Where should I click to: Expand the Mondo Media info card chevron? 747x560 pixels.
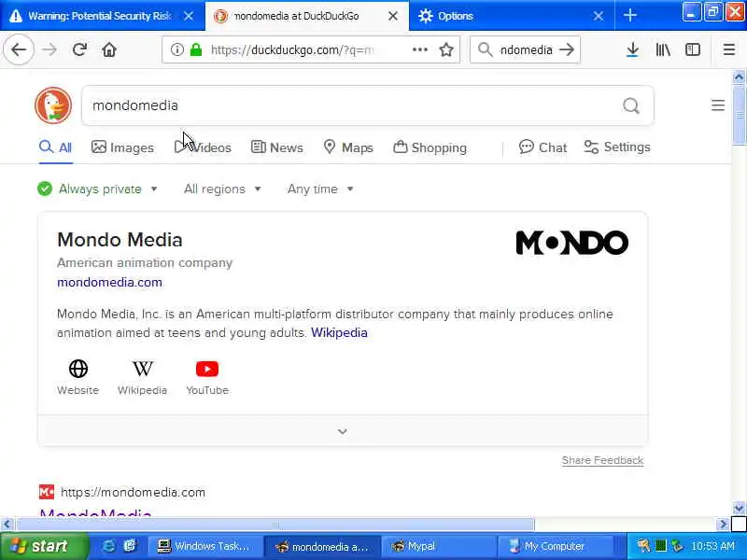[x=343, y=431]
